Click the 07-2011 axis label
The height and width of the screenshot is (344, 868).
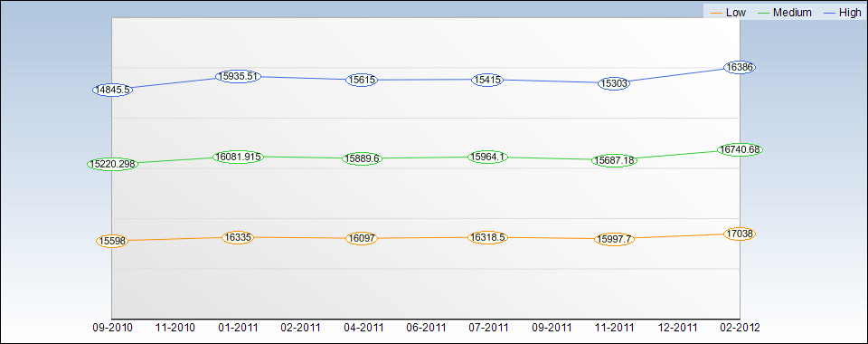coord(489,328)
